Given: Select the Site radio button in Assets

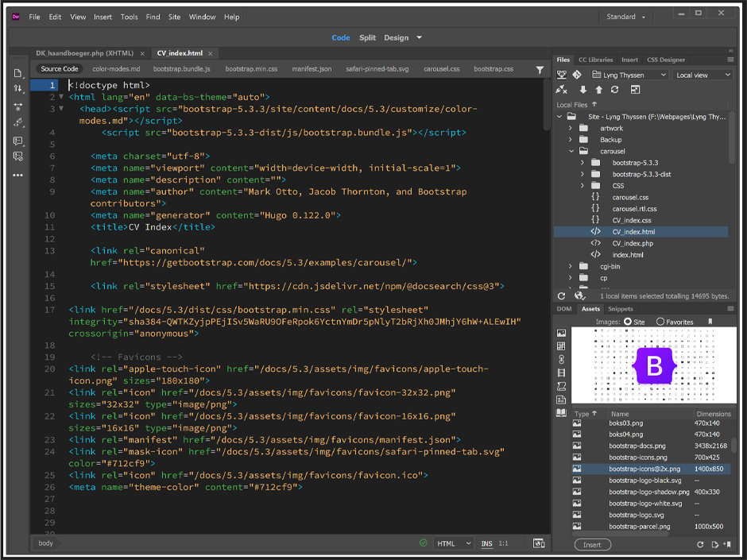Looking at the screenshot, I should 629,322.
